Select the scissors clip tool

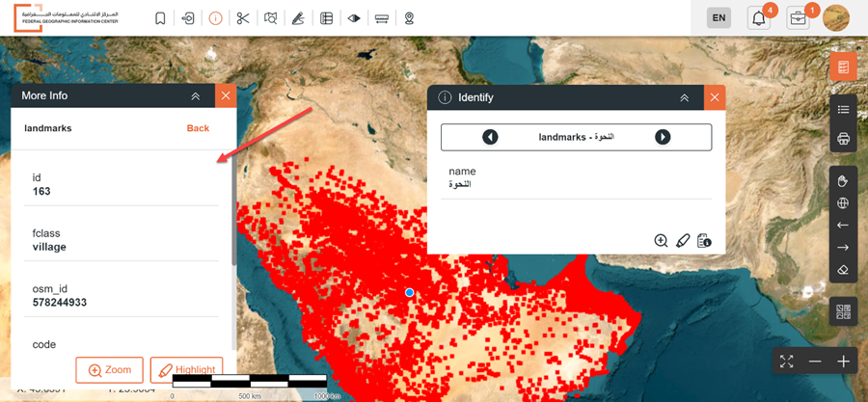click(x=243, y=18)
